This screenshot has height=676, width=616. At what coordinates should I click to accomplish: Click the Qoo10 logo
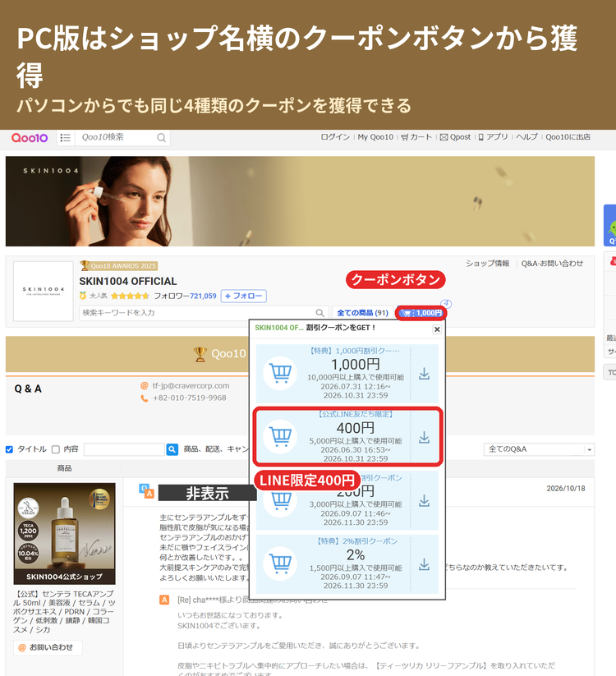pos(30,137)
